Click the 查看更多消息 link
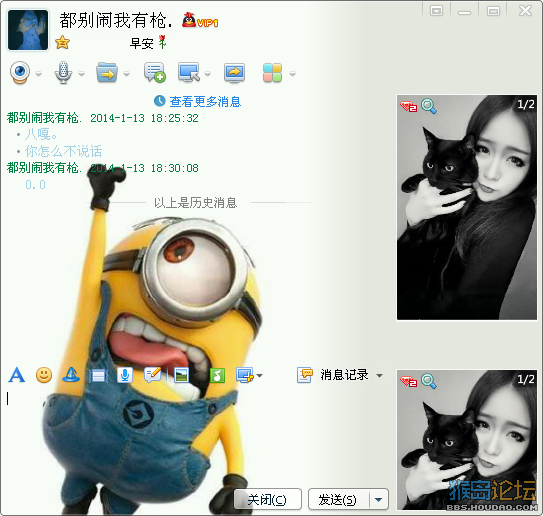The image size is (543, 516). (x=205, y=101)
